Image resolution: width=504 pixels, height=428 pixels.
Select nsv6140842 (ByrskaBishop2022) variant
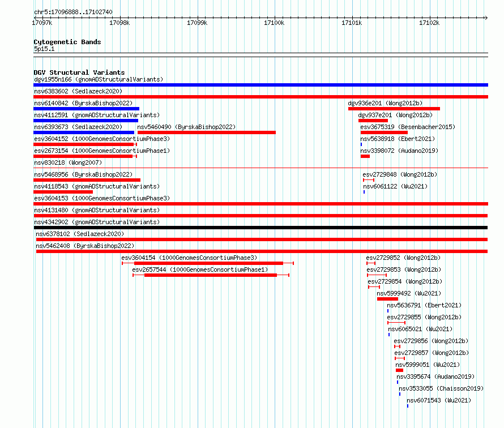[83, 103]
